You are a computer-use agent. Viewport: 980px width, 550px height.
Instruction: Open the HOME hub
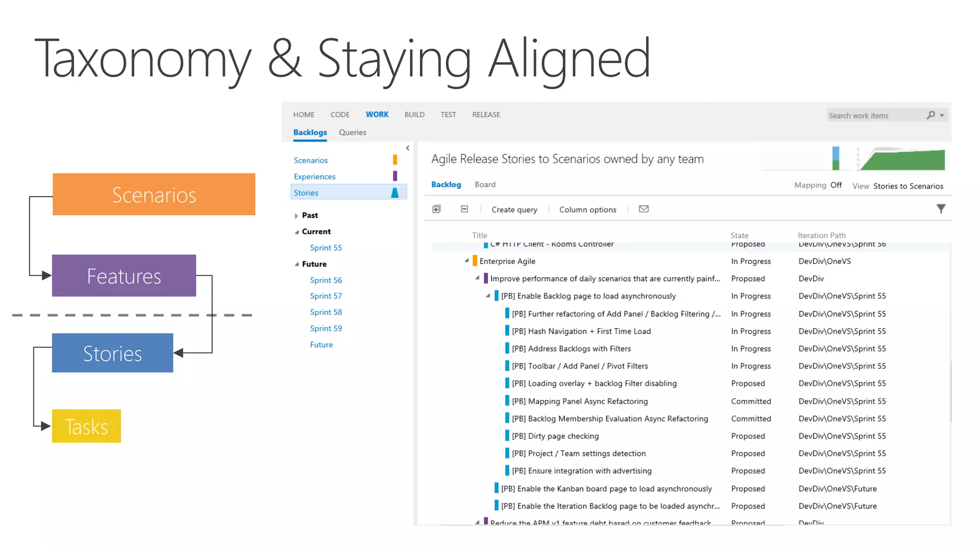tap(304, 115)
